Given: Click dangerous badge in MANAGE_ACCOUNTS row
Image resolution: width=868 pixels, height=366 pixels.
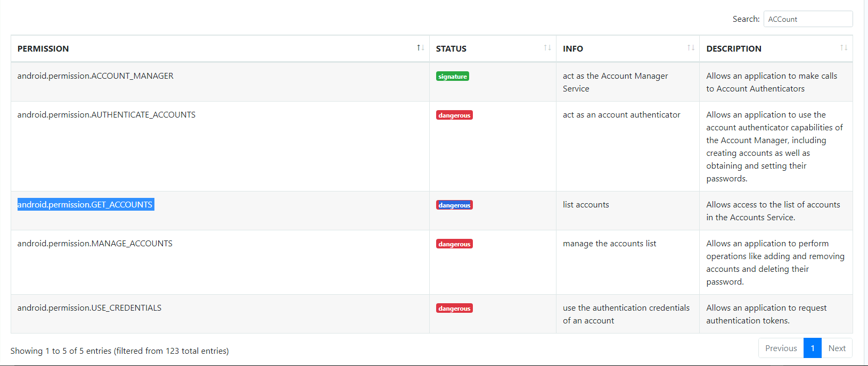Looking at the screenshot, I should point(454,244).
